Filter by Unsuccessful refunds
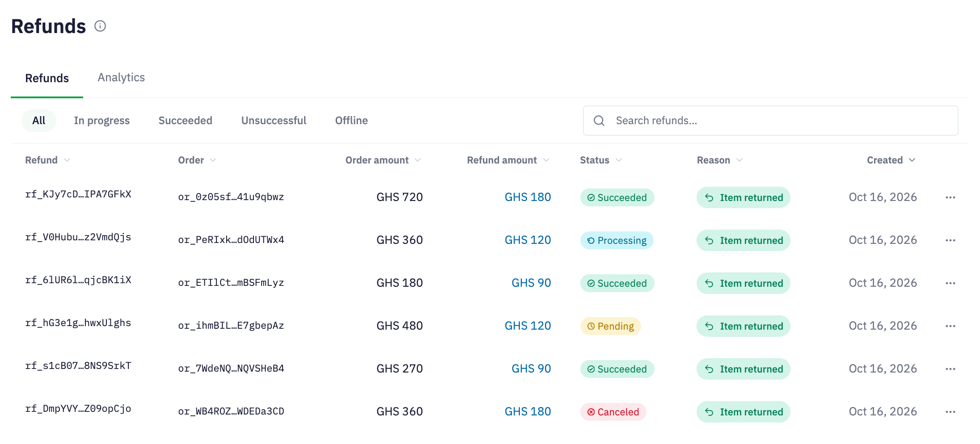Image resolution: width=980 pixels, height=444 pixels. pos(274,121)
